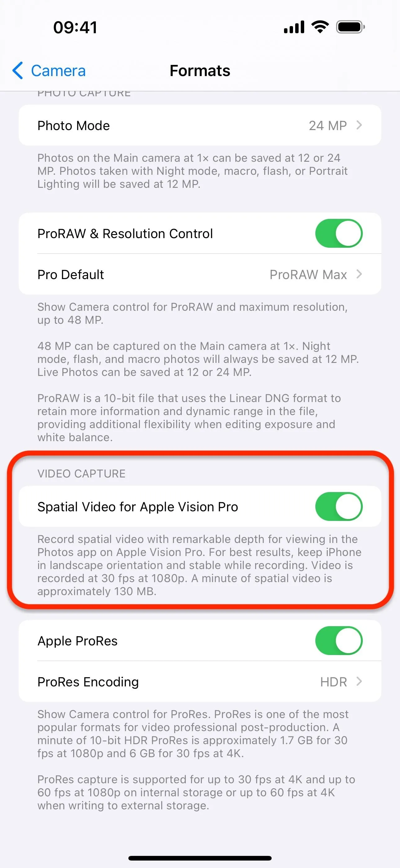
Task: Open the Pro Default chevron arrow
Action: [359, 274]
